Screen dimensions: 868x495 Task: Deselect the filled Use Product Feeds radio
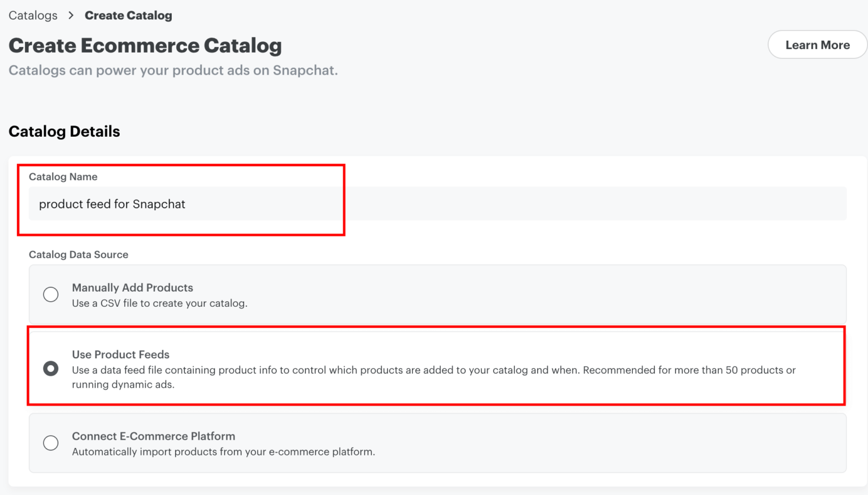[51, 368]
